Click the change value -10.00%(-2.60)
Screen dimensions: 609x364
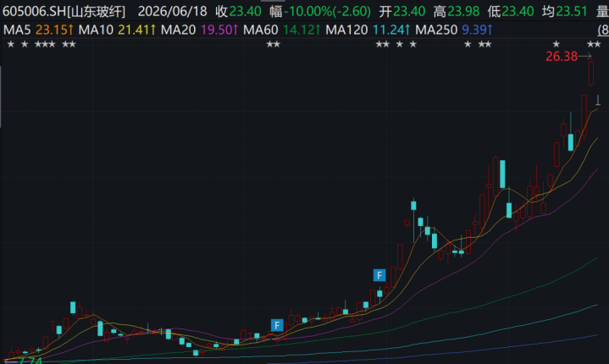tap(328, 11)
